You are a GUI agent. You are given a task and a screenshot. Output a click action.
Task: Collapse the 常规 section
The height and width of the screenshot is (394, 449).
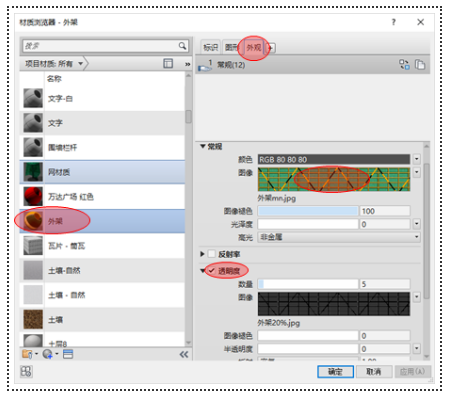pyautogui.click(x=202, y=146)
